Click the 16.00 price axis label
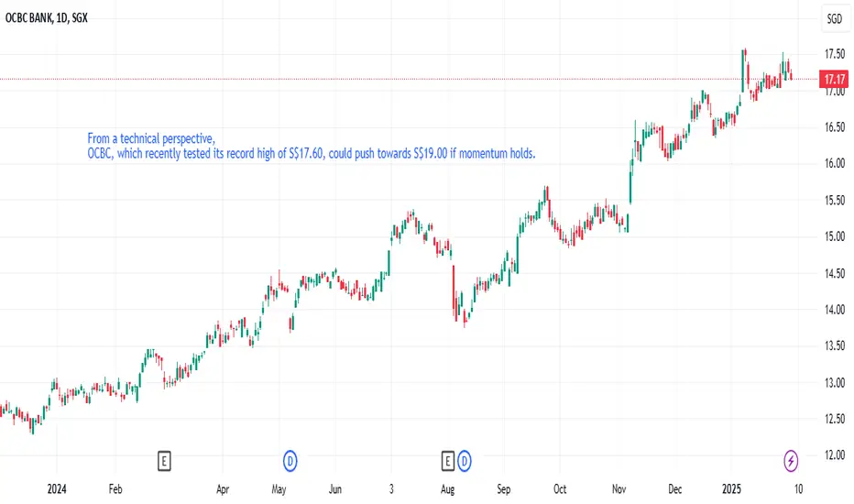 (835, 163)
